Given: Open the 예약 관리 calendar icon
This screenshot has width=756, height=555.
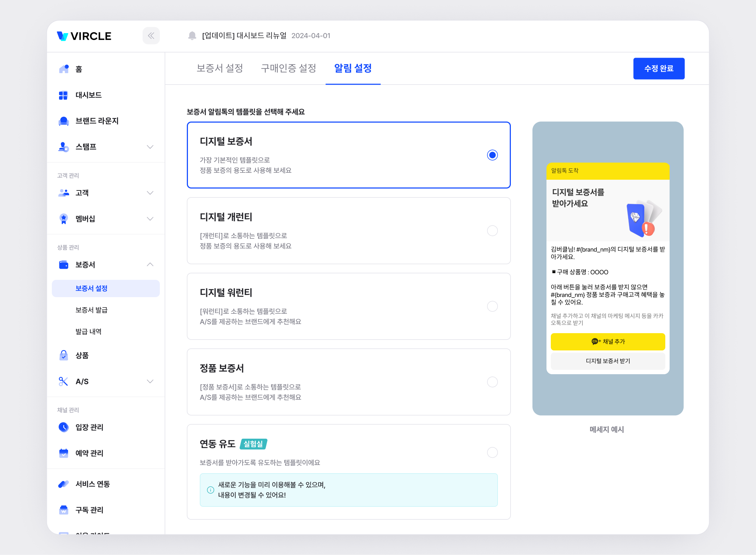Looking at the screenshot, I should tap(64, 453).
